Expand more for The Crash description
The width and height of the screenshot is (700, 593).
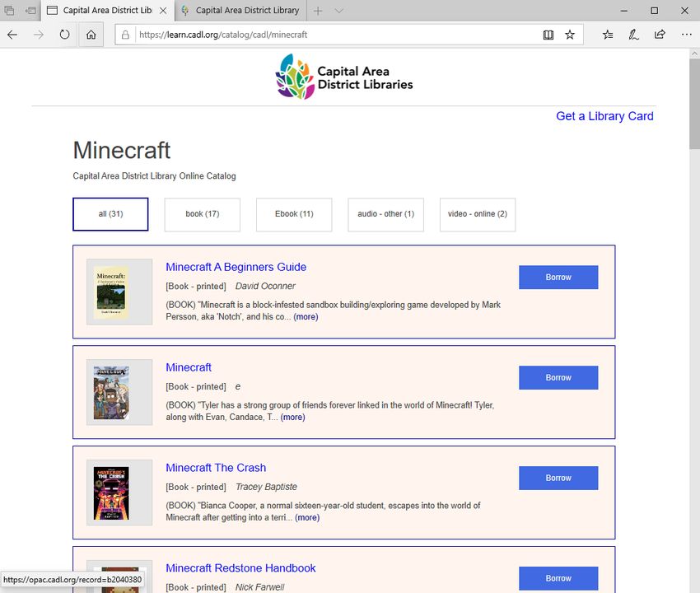click(307, 517)
